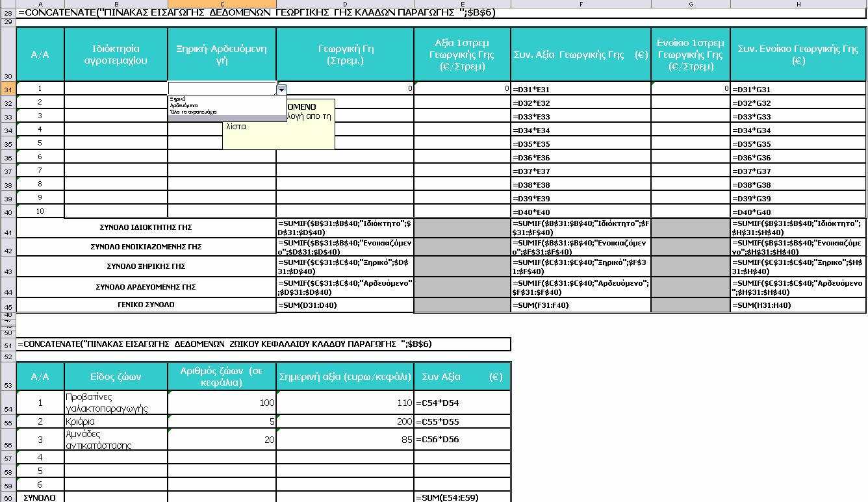Select column C header

(222, 4)
